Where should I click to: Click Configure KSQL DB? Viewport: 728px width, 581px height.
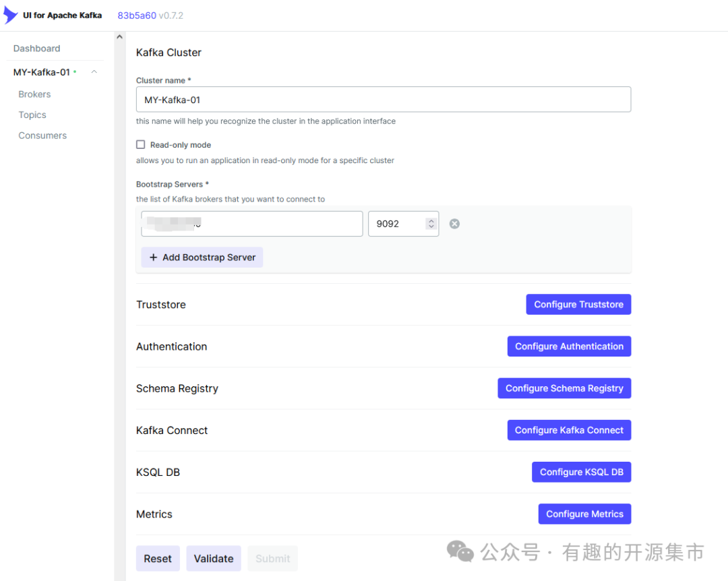coord(581,472)
